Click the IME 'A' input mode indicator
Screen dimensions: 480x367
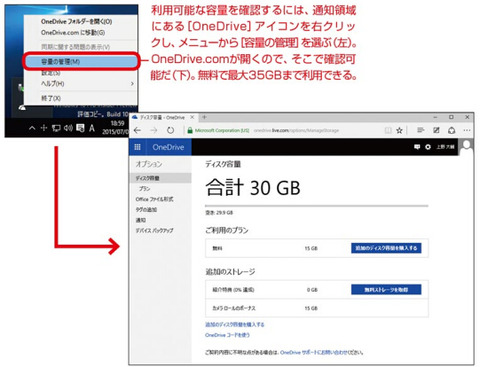coord(92,128)
